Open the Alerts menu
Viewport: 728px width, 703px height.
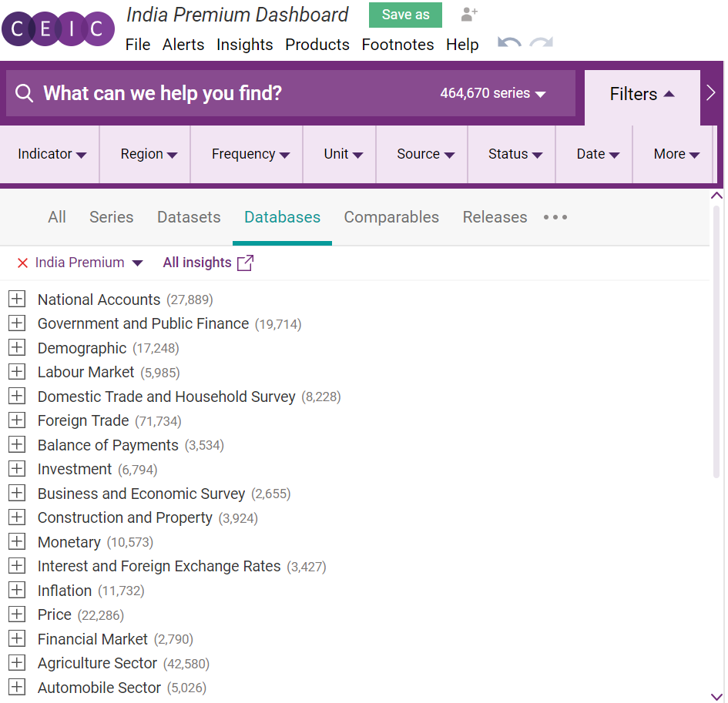pyautogui.click(x=183, y=45)
